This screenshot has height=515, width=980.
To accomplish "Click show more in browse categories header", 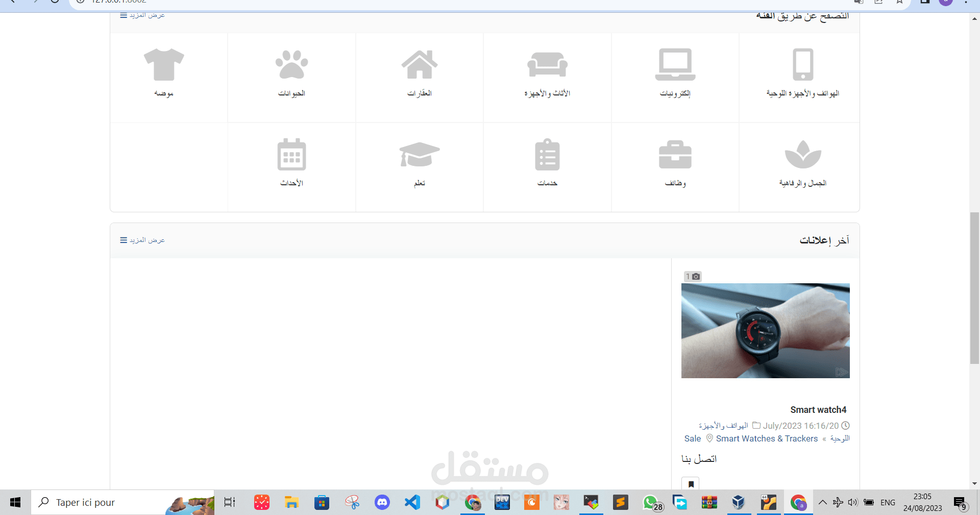I will (142, 15).
